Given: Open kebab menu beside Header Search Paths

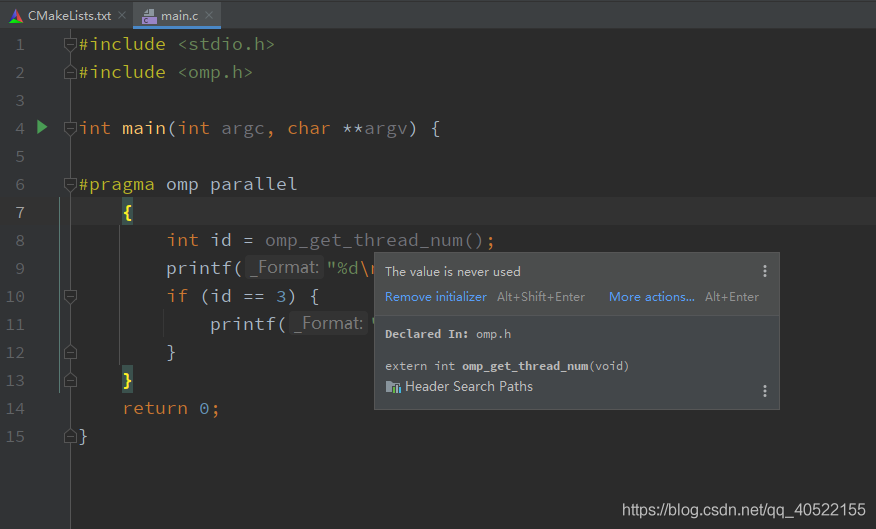Looking at the screenshot, I should [x=765, y=391].
